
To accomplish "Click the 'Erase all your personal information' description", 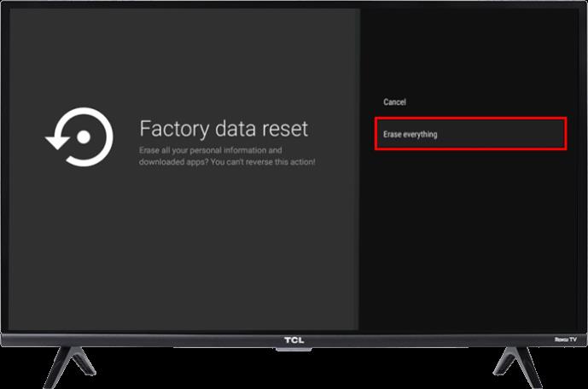I will 227,156.
